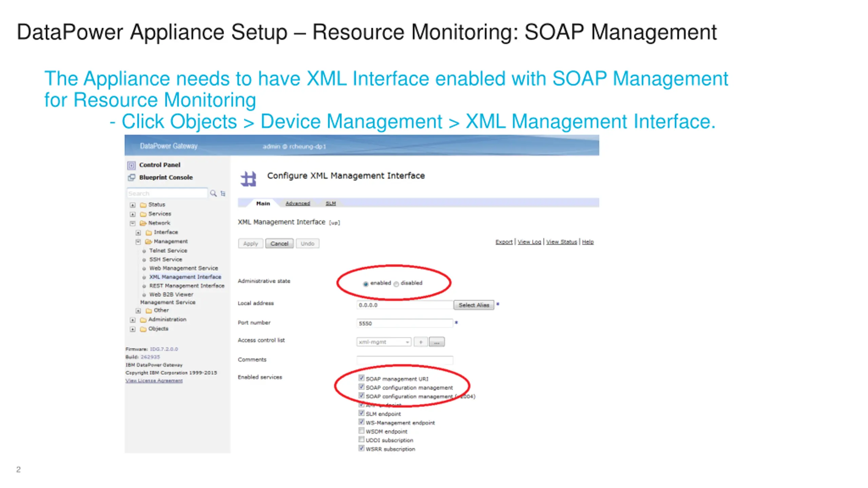Expand the Administration tree node
The height and width of the screenshot is (488, 868).
[x=133, y=320]
